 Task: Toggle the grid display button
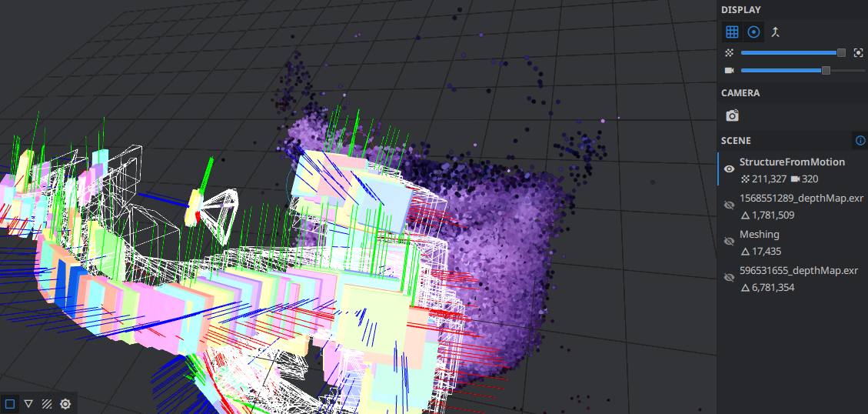tap(732, 32)
